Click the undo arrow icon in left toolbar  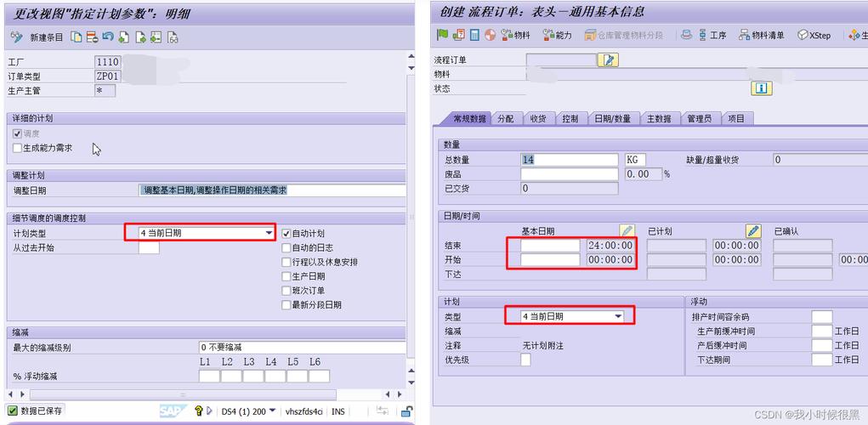click(x=107, y=37)
